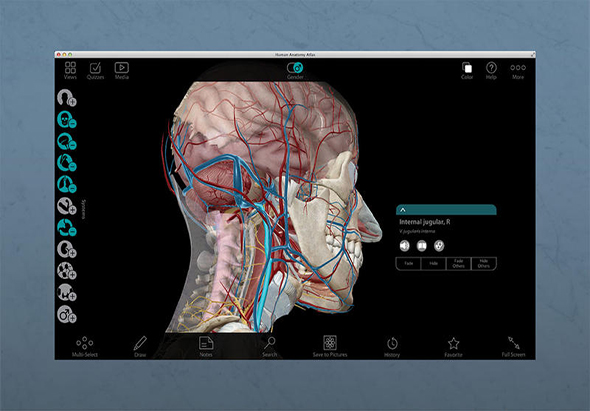
Task: Remove the circulatory system circular-arrows layer
Action: (67, 227)
